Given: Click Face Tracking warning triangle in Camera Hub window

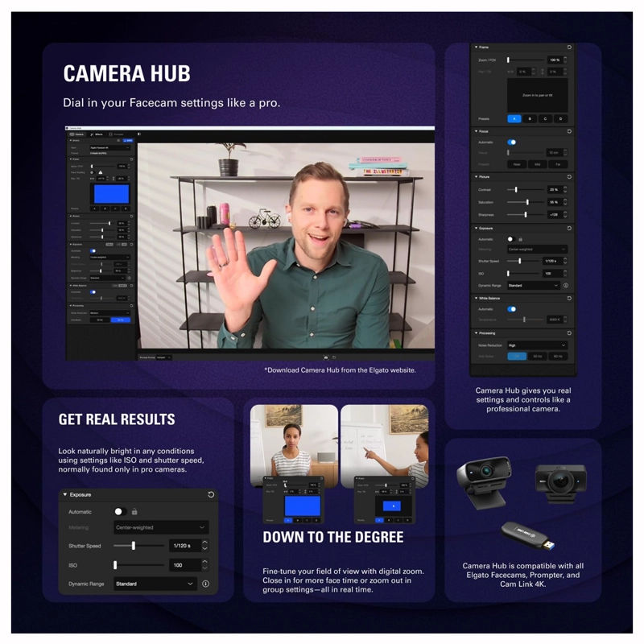Looking at the screenshot, I should pyautogui.click(x=101, y=172).
